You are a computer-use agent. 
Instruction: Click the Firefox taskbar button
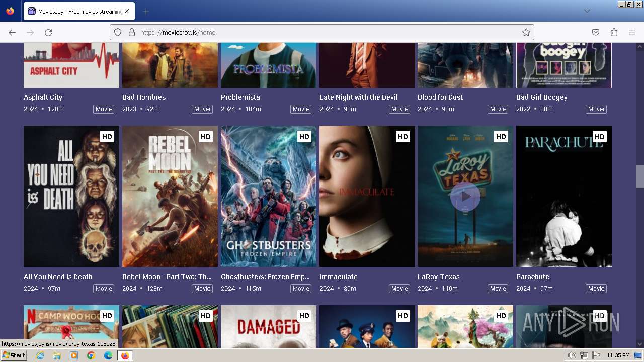click(x=125, y=355)
